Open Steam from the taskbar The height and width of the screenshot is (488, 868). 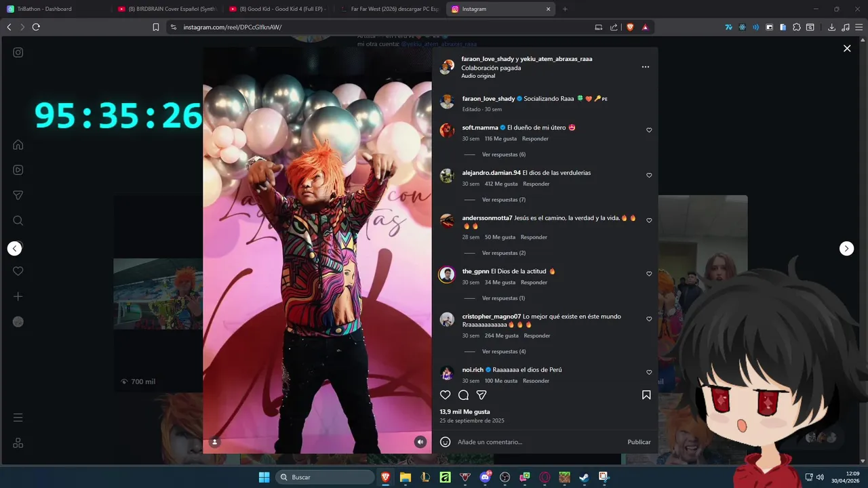(584, 477)
